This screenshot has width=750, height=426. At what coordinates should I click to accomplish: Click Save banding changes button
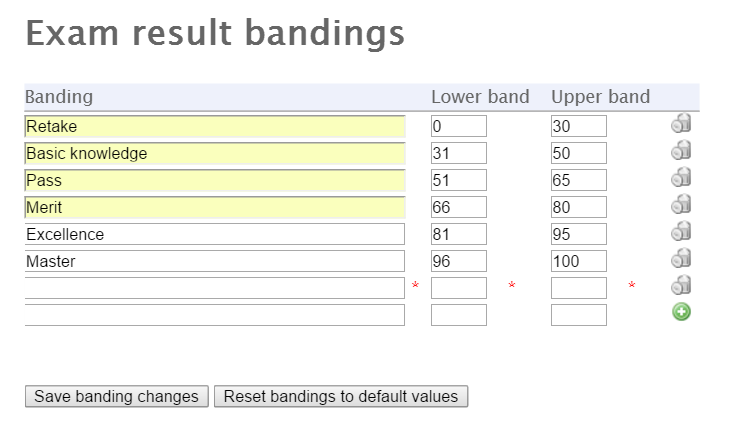[x=116, y=396]
